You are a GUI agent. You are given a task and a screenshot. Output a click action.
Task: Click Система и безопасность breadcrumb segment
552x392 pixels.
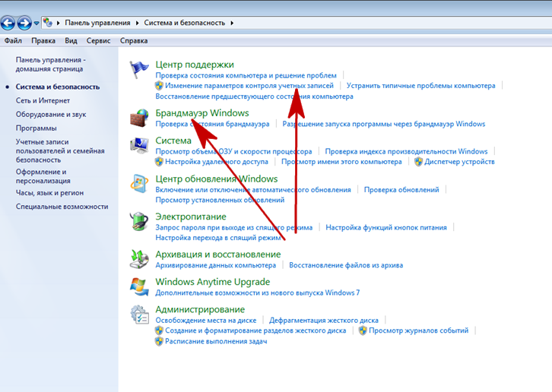coord(185,23)
